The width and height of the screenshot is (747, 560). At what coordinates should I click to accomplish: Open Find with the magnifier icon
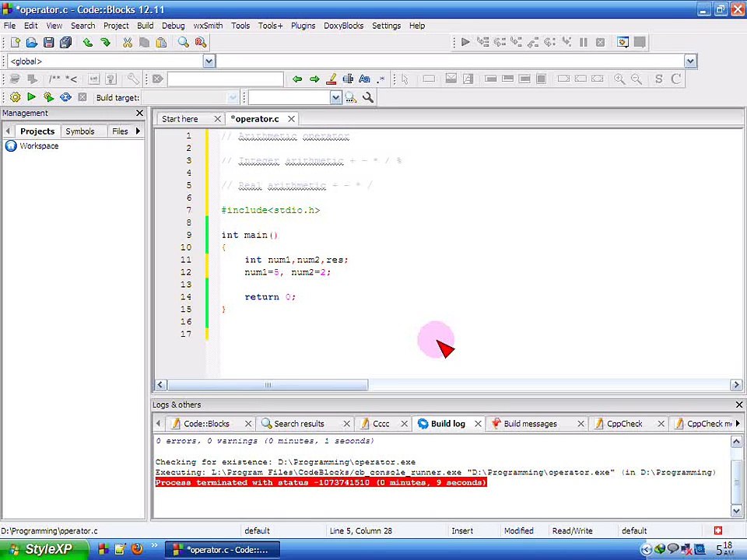(184, 42)
